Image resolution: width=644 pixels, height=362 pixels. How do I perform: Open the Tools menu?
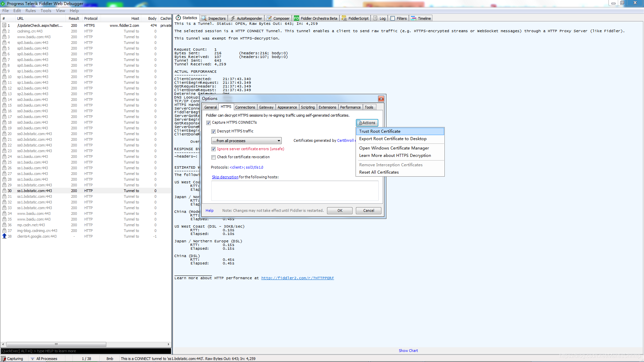point(46,11)
